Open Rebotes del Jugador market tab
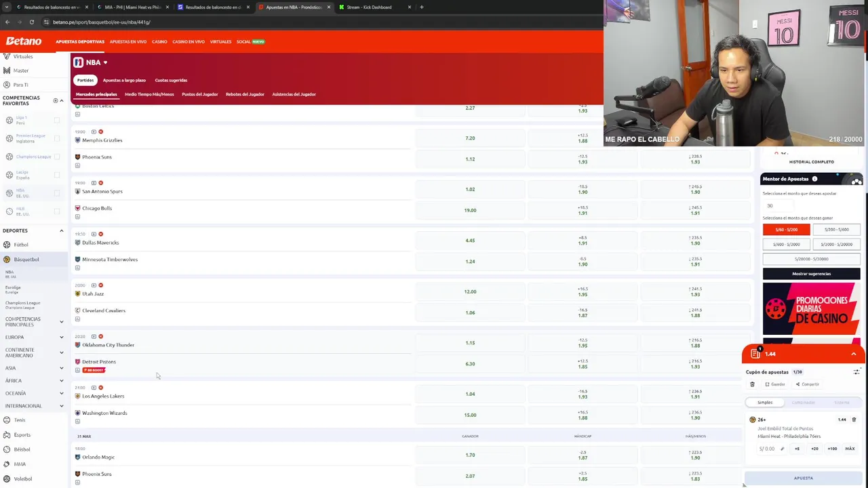 [245, 94]
